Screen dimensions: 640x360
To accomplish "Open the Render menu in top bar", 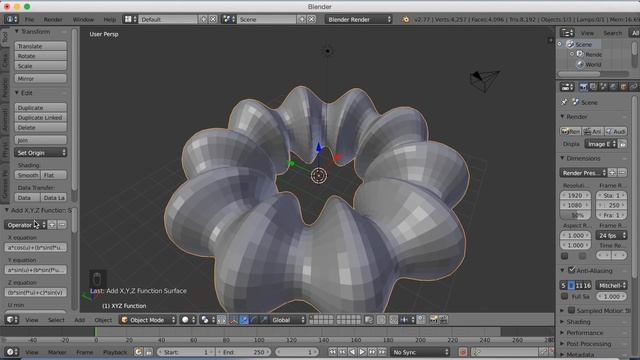I will click(53, 19).
